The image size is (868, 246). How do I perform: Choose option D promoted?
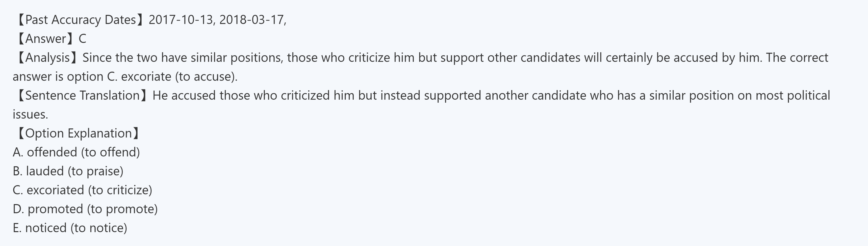click(x=55, y=209)
